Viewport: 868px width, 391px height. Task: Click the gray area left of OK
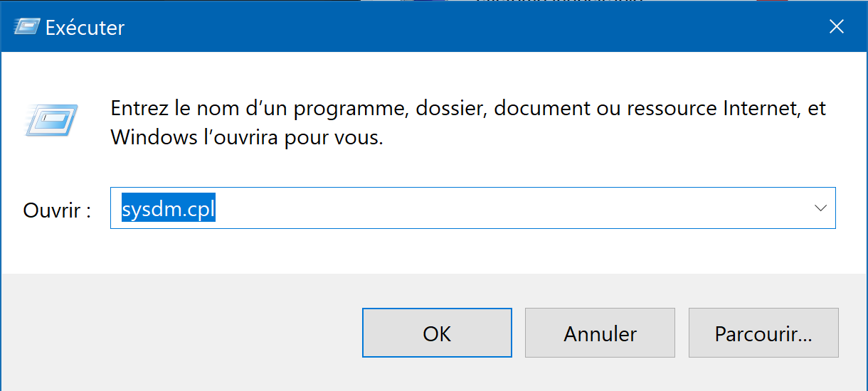[x=178, y=333]
